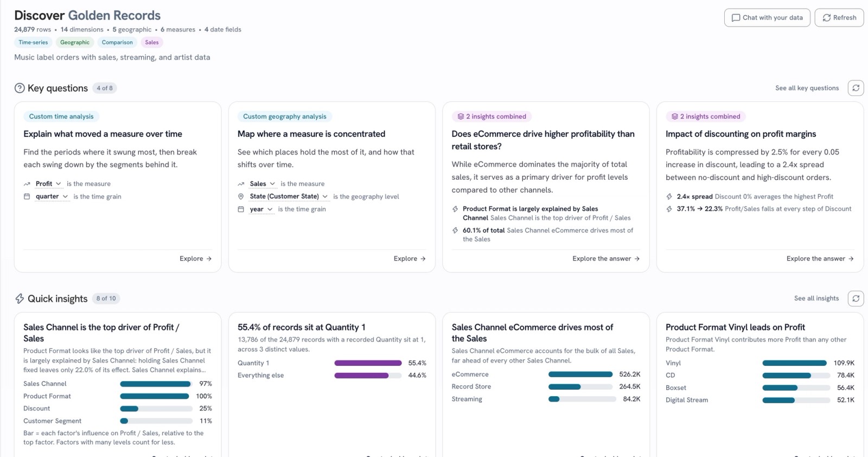
Task: Click the refresh icon beside See all insights
Action: click(856, 299)
